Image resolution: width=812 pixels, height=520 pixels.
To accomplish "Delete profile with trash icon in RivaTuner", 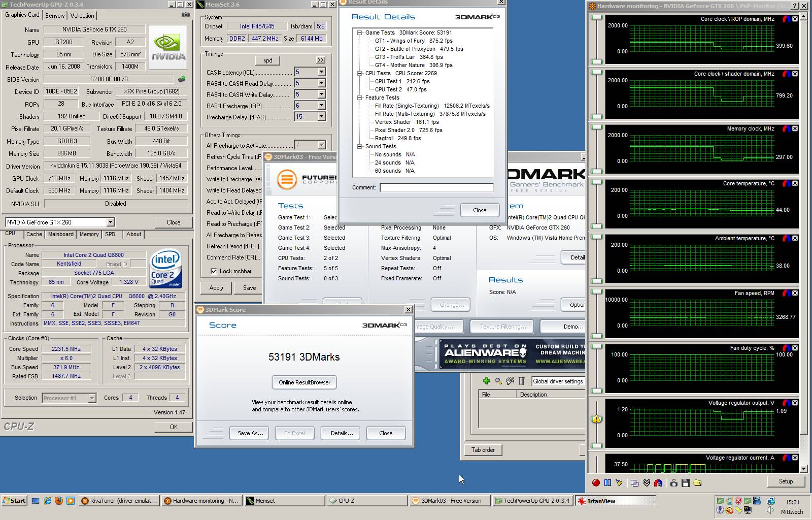I will (x=521, y=381).
